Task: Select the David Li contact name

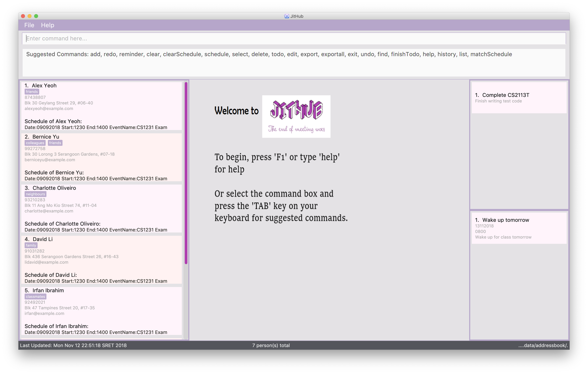Action: coord(42,239)
